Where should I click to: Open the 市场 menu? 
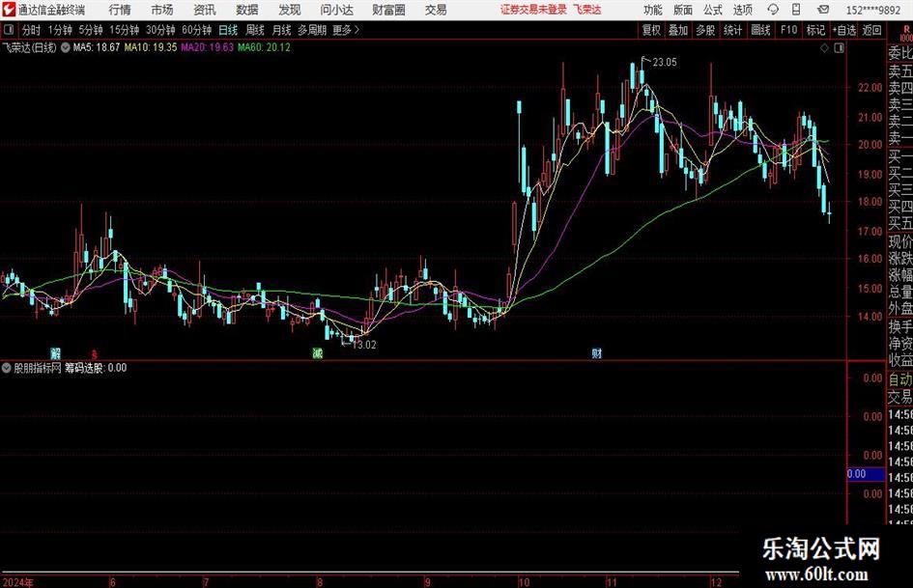[162, 10]
